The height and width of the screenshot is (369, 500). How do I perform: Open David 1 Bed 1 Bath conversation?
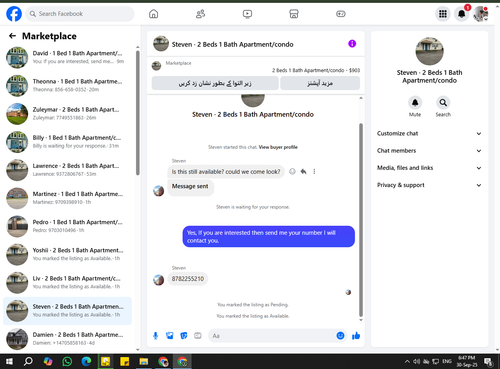tap(67, 57)
